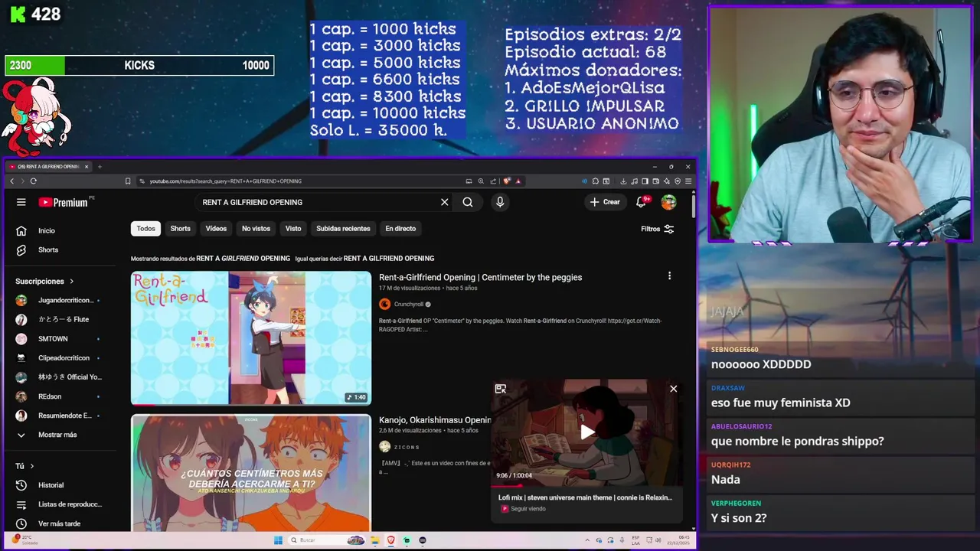Select the Shorts filter chip

click(181, 229)
